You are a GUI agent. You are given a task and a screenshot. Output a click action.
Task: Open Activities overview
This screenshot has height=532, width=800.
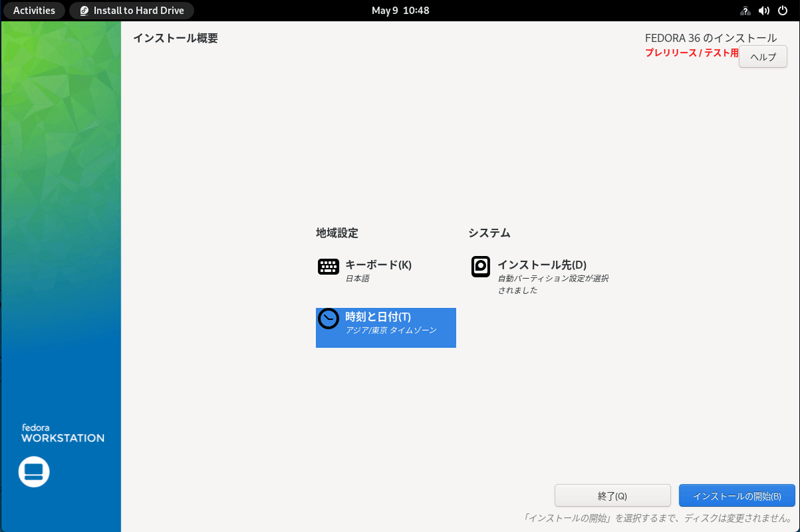pos(34,11)
